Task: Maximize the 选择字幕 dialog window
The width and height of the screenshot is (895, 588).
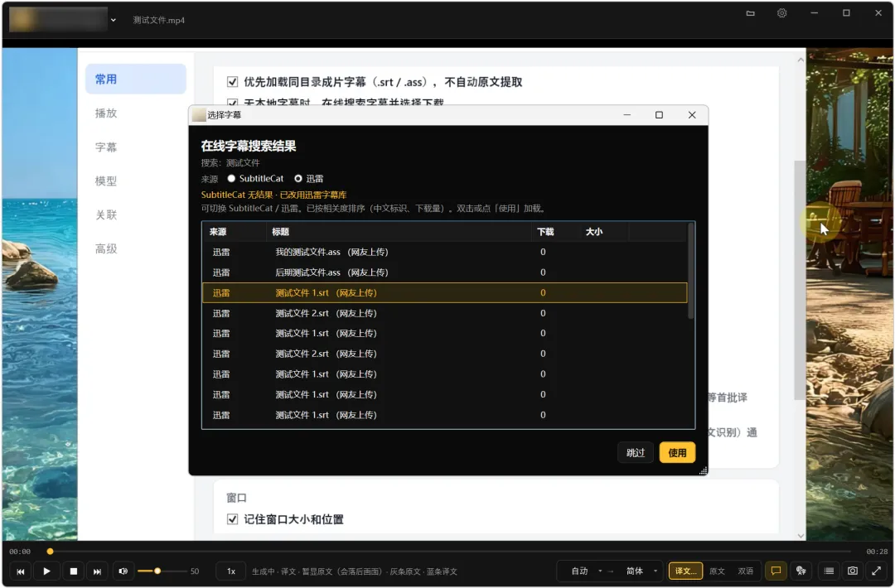Action: point(659,114)
